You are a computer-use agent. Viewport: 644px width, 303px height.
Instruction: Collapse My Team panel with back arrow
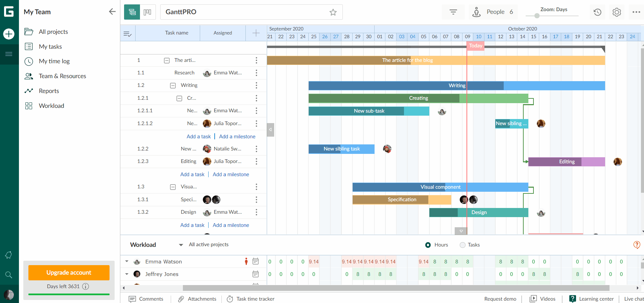[x=112, y=11]
